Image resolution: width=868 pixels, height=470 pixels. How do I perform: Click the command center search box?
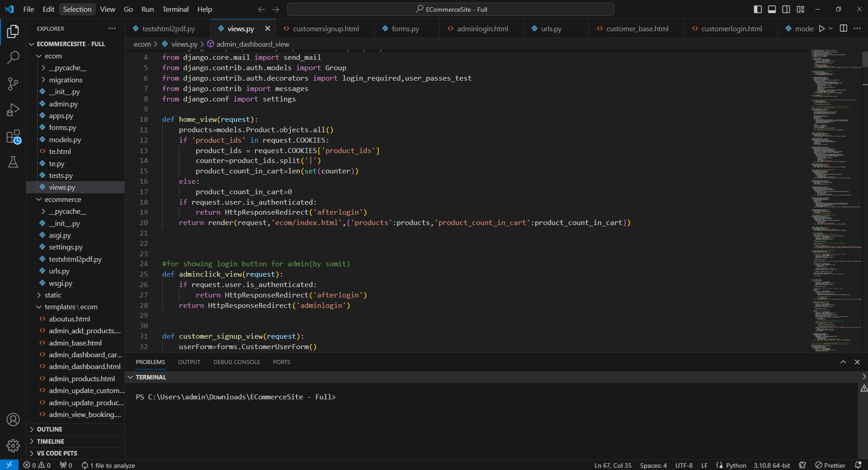click(451, 9)
